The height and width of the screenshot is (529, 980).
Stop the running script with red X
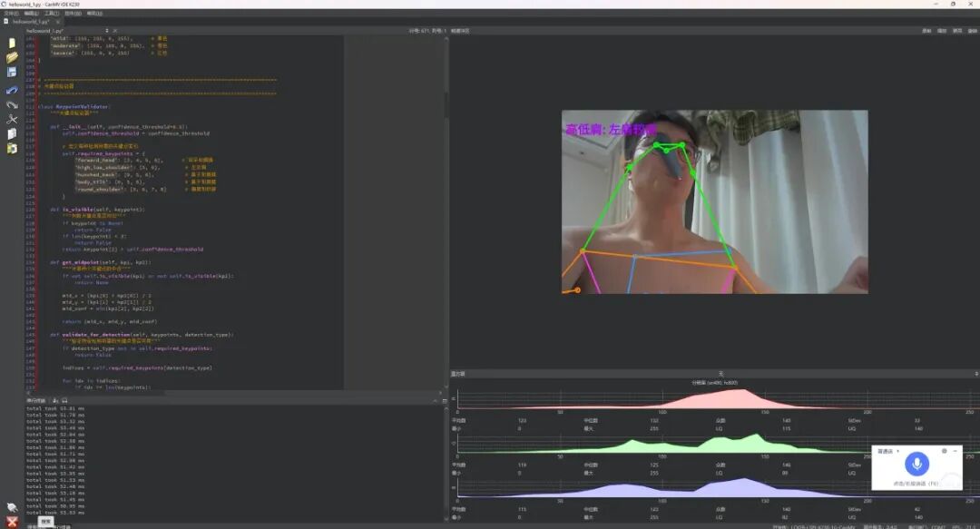click(12, 522)
